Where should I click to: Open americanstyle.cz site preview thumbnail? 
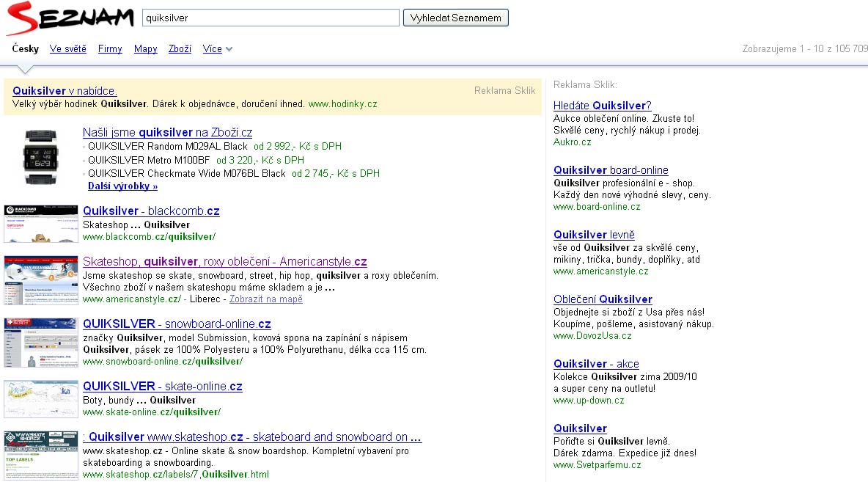tap(41, 280)
